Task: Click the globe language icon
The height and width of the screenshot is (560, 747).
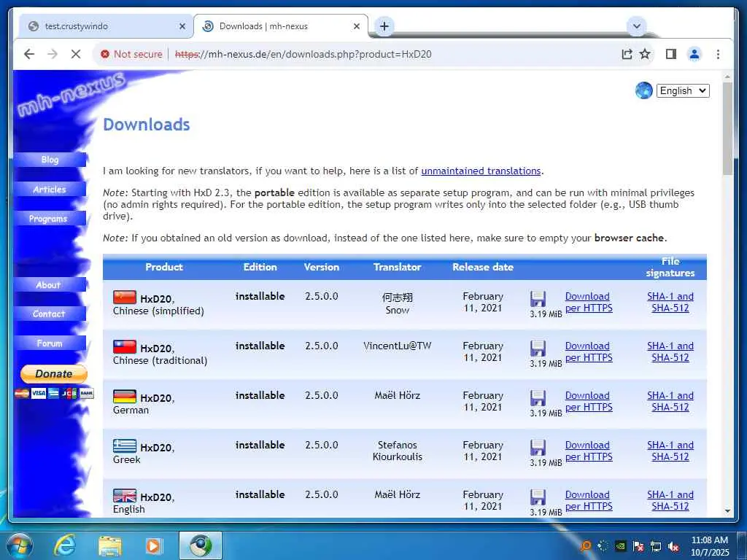Action: tap(643, 90)
